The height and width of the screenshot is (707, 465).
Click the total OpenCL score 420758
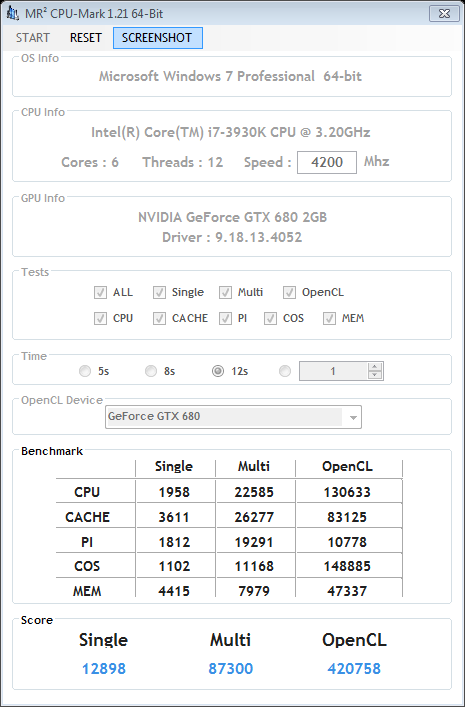click(354, 669)
